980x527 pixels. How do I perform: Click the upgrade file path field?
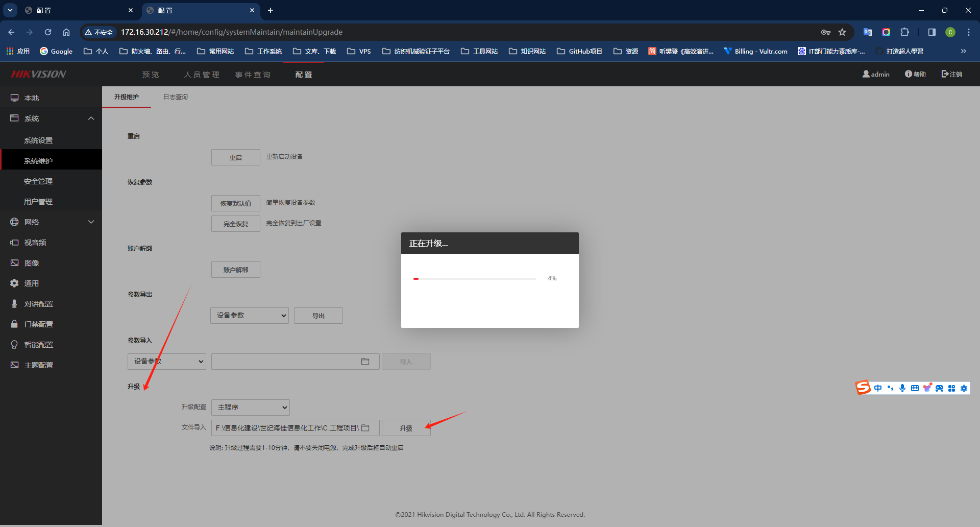point(296,428)
